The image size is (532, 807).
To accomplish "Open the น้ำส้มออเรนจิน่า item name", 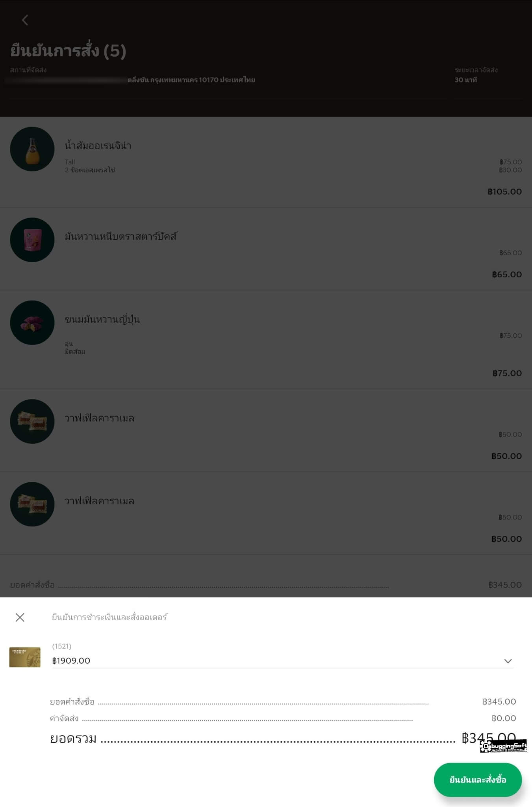I will coord(98,145).
